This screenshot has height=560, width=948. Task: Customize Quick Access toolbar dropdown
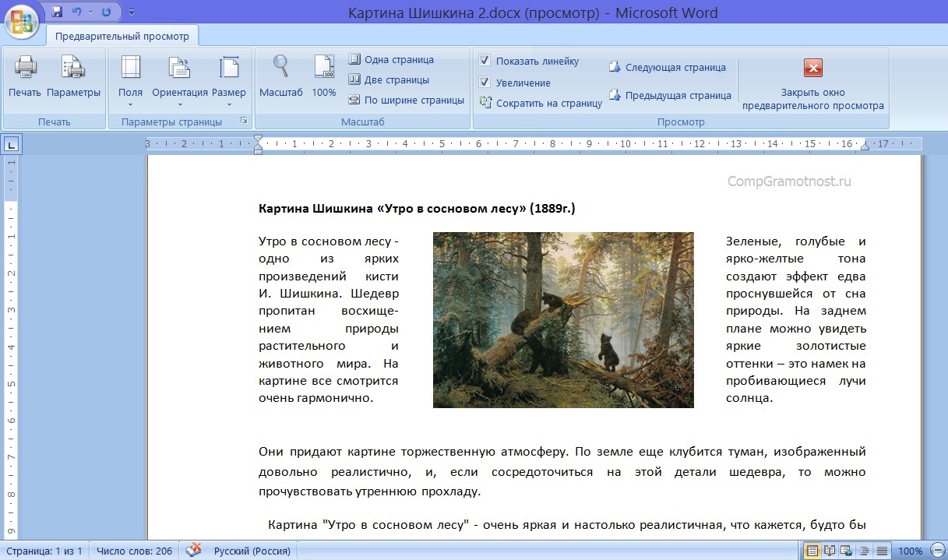click(x=131, y=13)
